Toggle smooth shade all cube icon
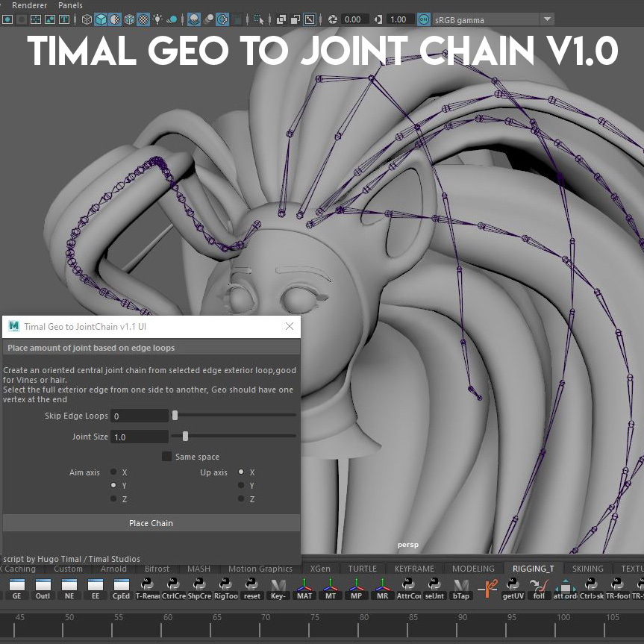The image size is (644, 644). [x=101, y=19]
